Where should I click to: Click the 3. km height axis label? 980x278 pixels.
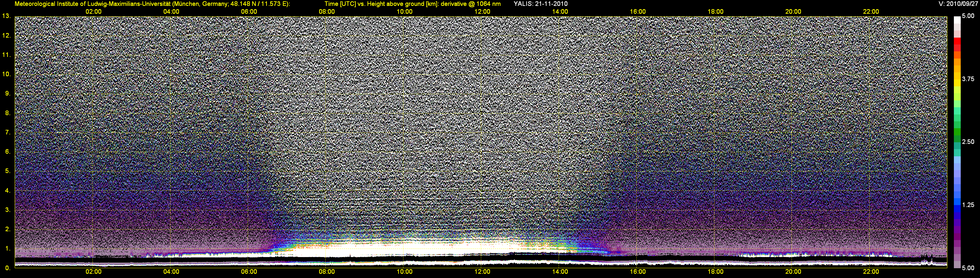click(x=8, y=210)
